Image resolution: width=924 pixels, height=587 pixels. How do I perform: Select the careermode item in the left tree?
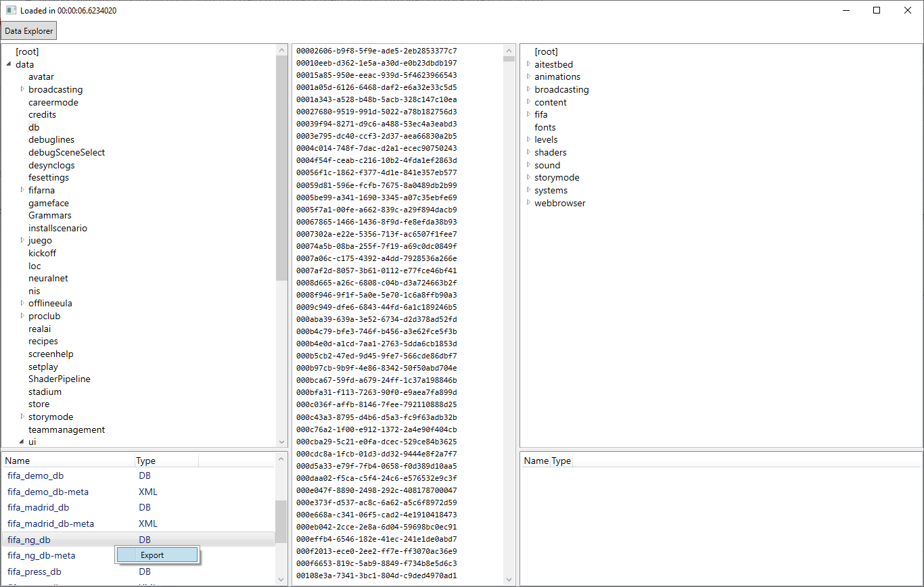coord(51,101)
